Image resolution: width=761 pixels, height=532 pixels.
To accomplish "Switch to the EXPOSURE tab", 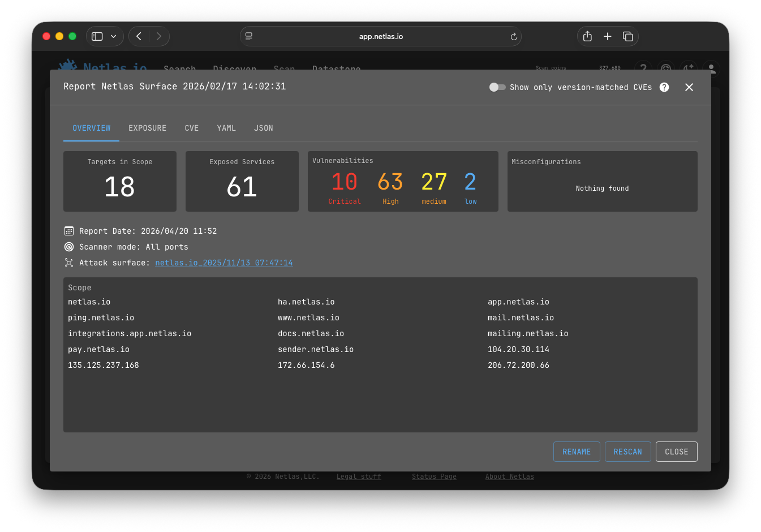I will [x=147, y=128].
